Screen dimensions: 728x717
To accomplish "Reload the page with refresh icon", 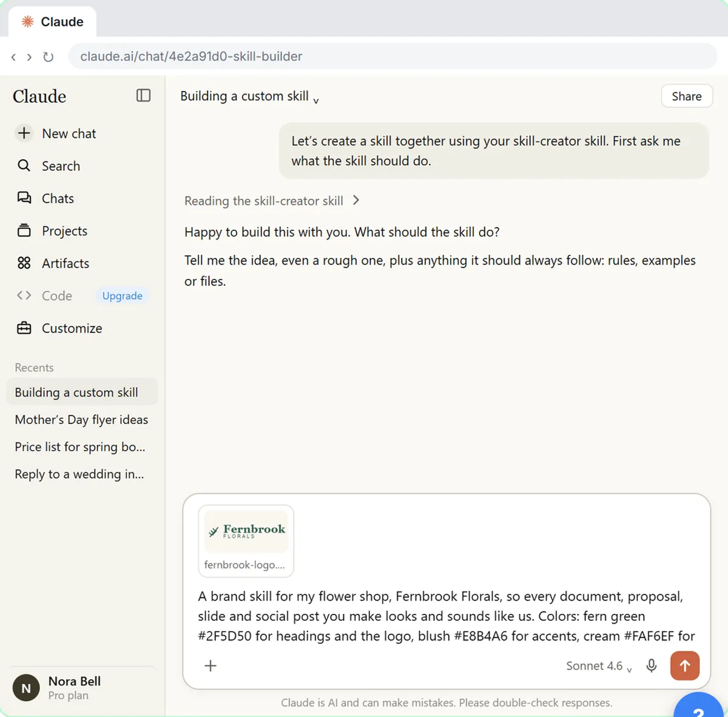I will point(49,57).
